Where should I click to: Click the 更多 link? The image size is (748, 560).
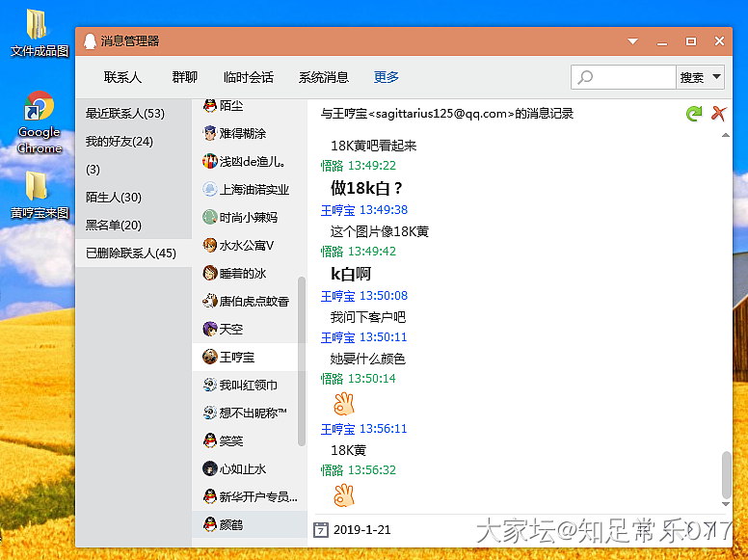pos(387,77)
